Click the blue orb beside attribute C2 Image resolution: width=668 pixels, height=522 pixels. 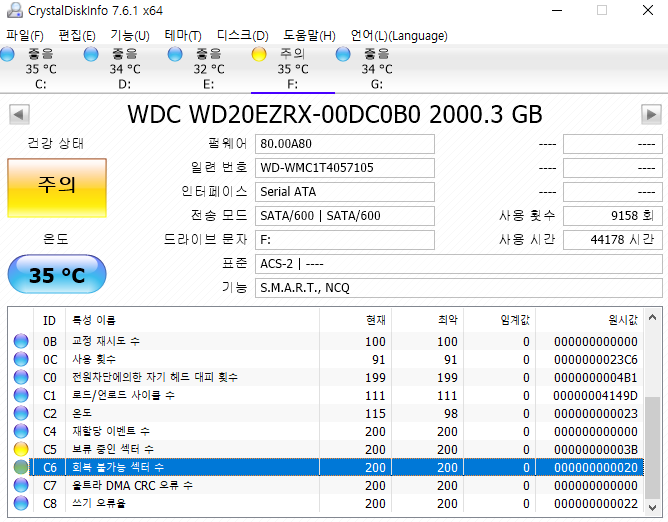click(21, 413)
